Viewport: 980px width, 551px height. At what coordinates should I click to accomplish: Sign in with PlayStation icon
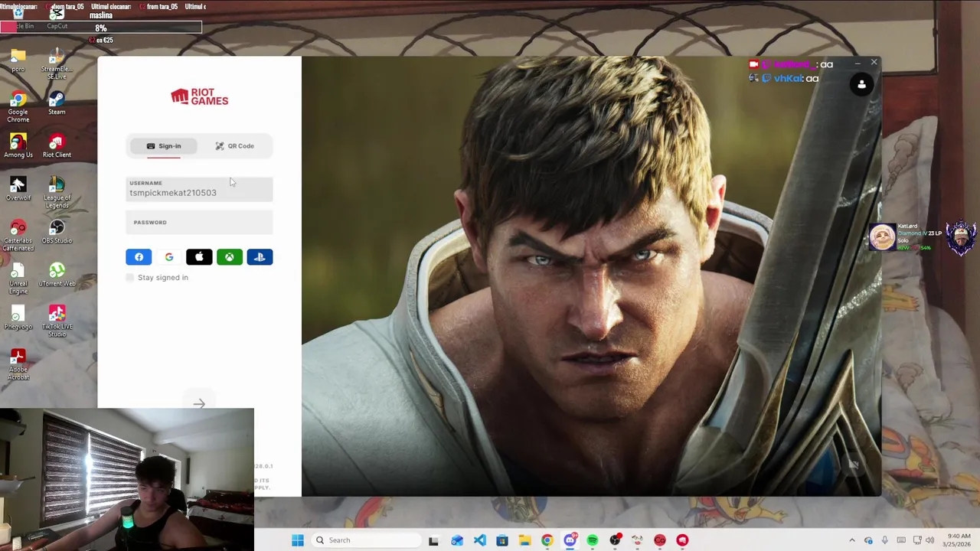pos(260,257)
